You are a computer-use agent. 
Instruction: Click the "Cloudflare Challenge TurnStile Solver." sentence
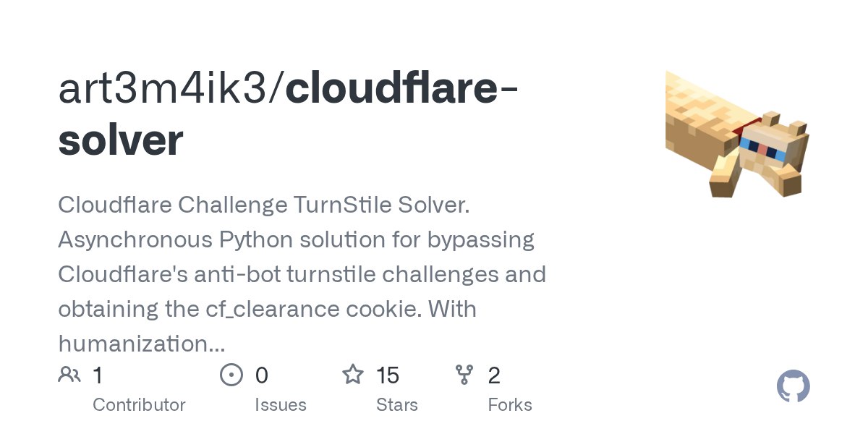point(264,205)
